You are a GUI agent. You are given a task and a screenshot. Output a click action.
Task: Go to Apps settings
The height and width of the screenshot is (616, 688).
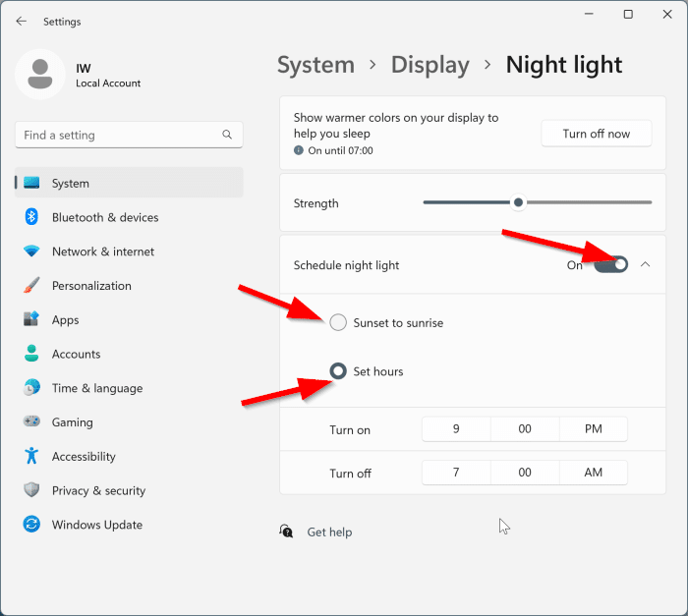pyautogui.click(x=129, y=319)
